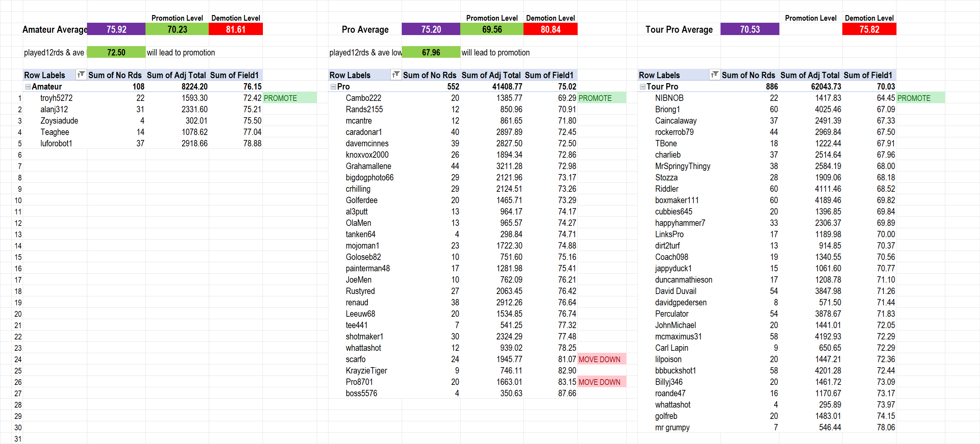Select the purple Amateur Average 75.92 cell
The image size is (980, 444).
[x=116, y=29]
